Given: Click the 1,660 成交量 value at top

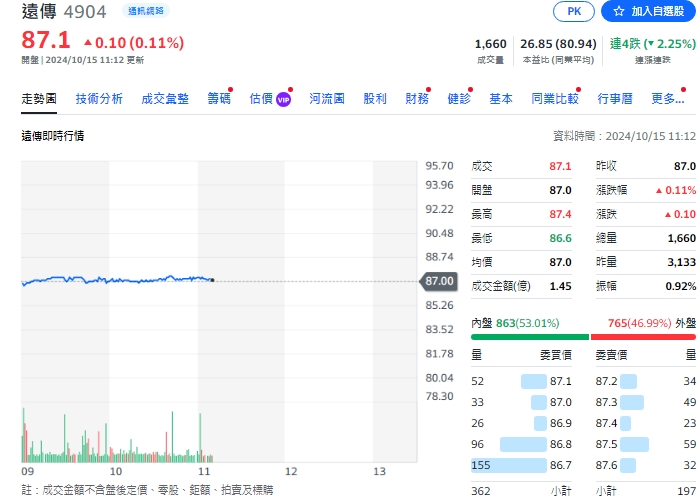Looking at the screenshot, I should (x=490, y=44).
